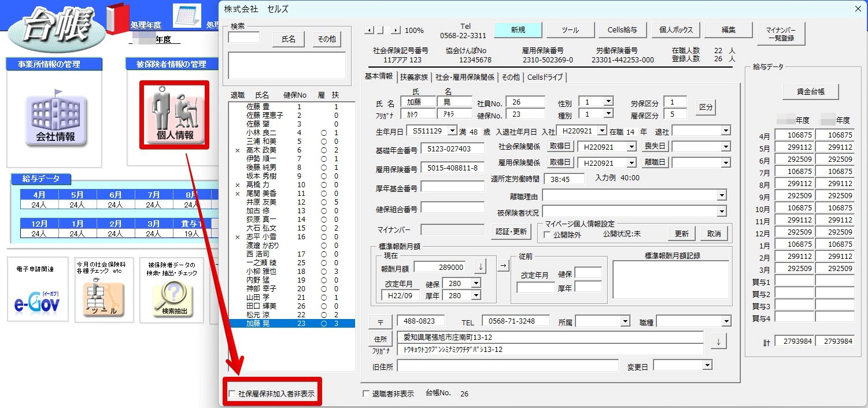The height and width of the screenshot is (408, 868).
Task: Switch to the 扶養家族 tab
Action: point(414,77)
